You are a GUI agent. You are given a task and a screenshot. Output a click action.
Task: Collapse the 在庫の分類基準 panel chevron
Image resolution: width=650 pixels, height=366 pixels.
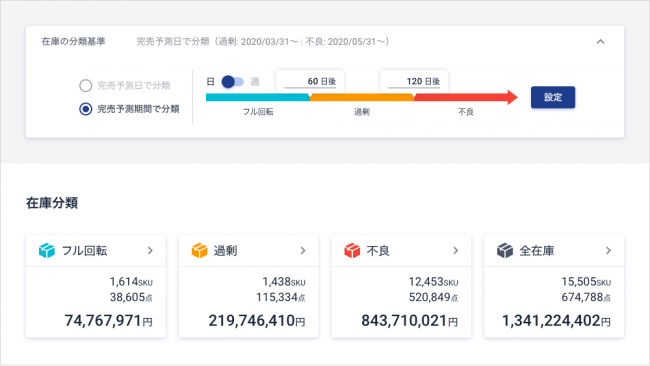tap(600, 41)
